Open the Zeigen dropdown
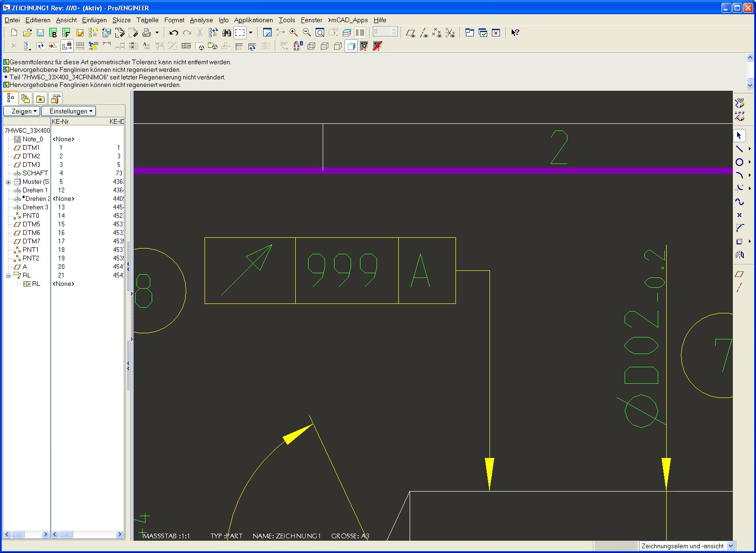 pos(21,111)
